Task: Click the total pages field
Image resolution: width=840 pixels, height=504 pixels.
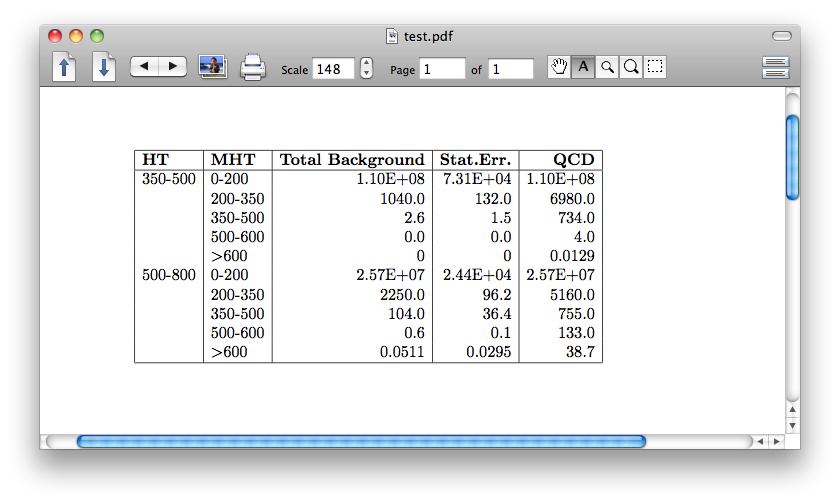Action: point(511,69)
